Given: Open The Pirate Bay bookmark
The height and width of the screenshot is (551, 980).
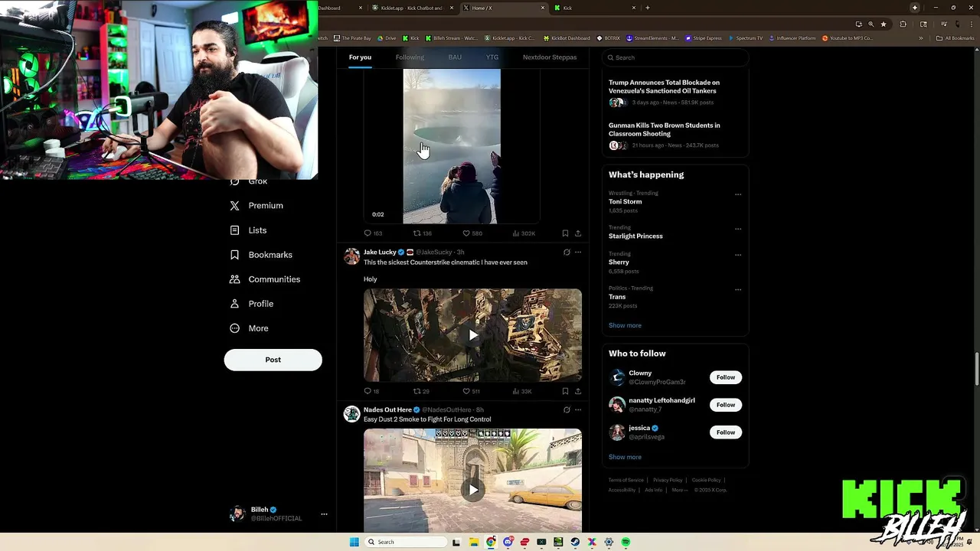Looking at the screenshot, I should (x=352, y=38).
